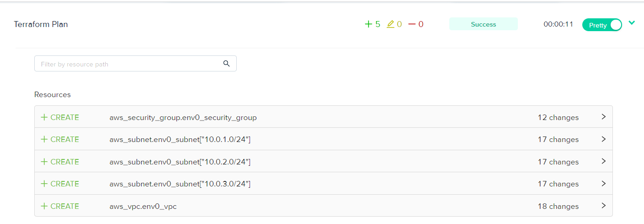Viewport: 644px width, 224px height.
Task: Expand aws_security_group.env0_security_group row arrow
Action: pyautogui.click(x=604, y=117)
